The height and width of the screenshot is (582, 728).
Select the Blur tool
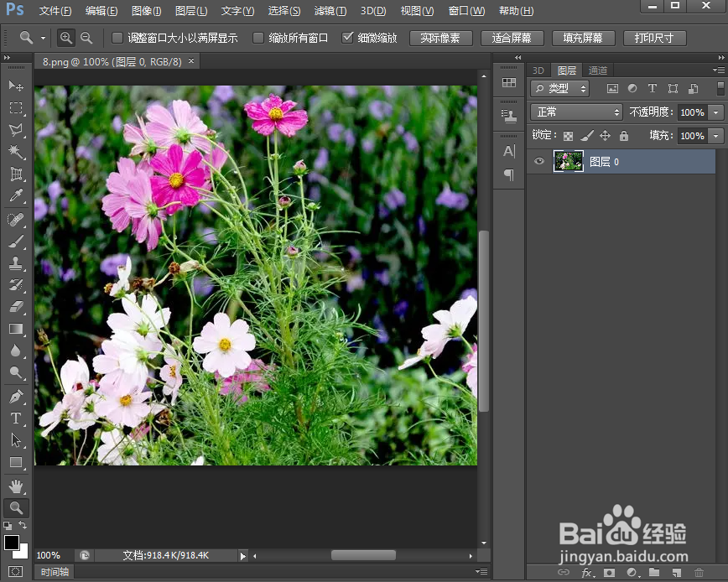pyautogui.click(x=16, y=351)
